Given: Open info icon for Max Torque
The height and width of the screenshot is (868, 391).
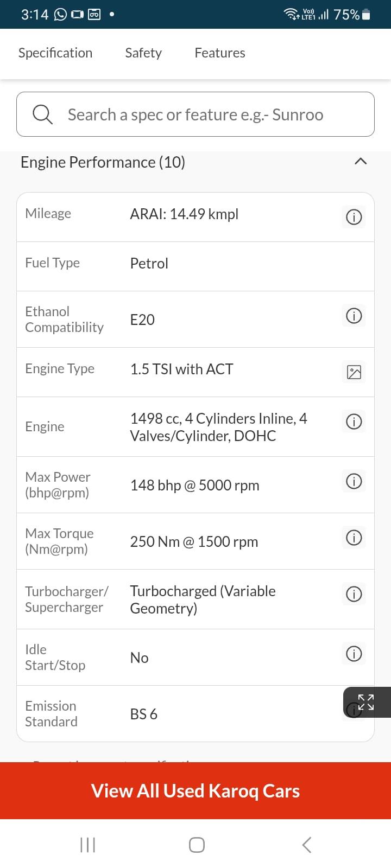Looking at the screenshot, I should (x=354, y=538).
